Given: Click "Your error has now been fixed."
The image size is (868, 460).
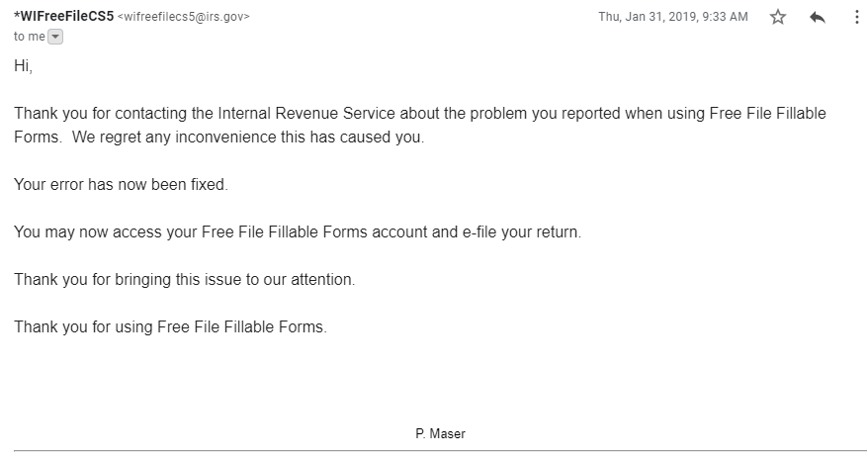Looking at the screenshot, I should (x=121, y=185).
